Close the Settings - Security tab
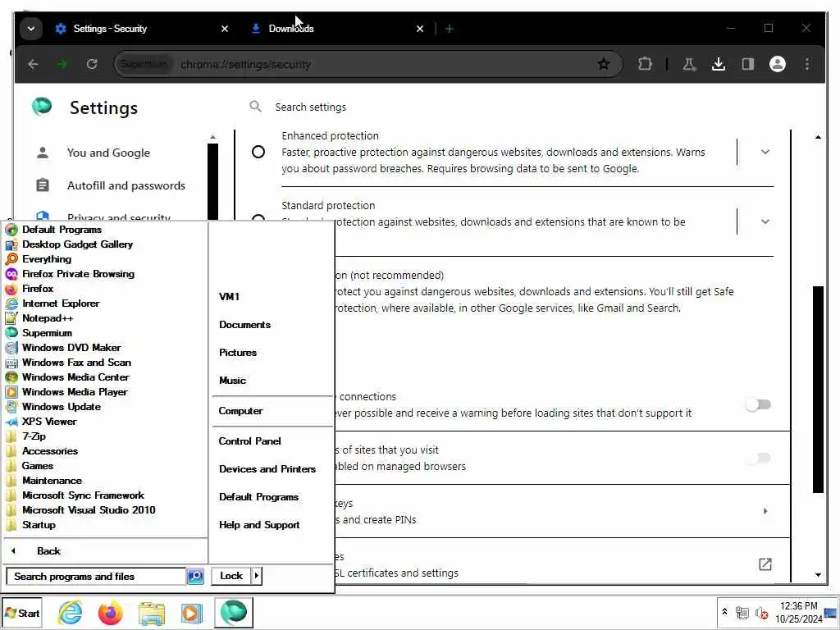This screenshot has width=840, height=630. (x=225, y=29)
